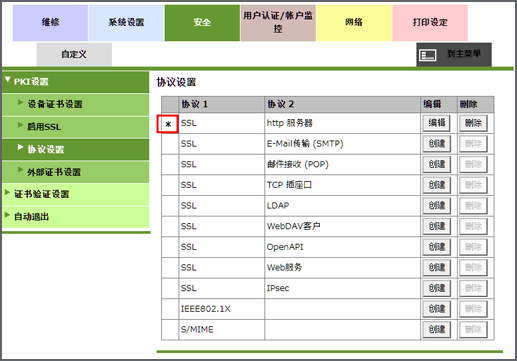This screenshot has height=361, width=517.
Task: Open 启用SSL in the sidebar
Action: 75,127
